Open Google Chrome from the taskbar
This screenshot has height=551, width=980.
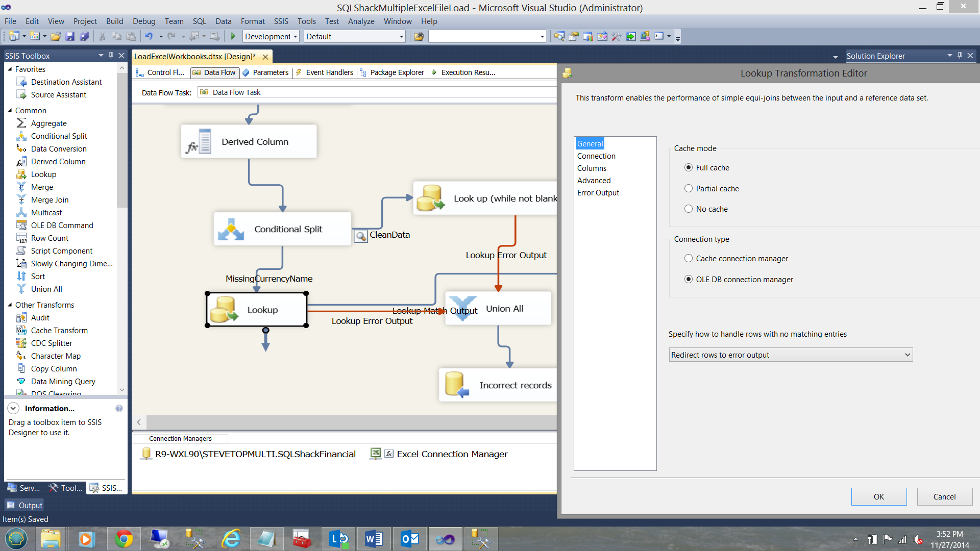tap(123, 539)
